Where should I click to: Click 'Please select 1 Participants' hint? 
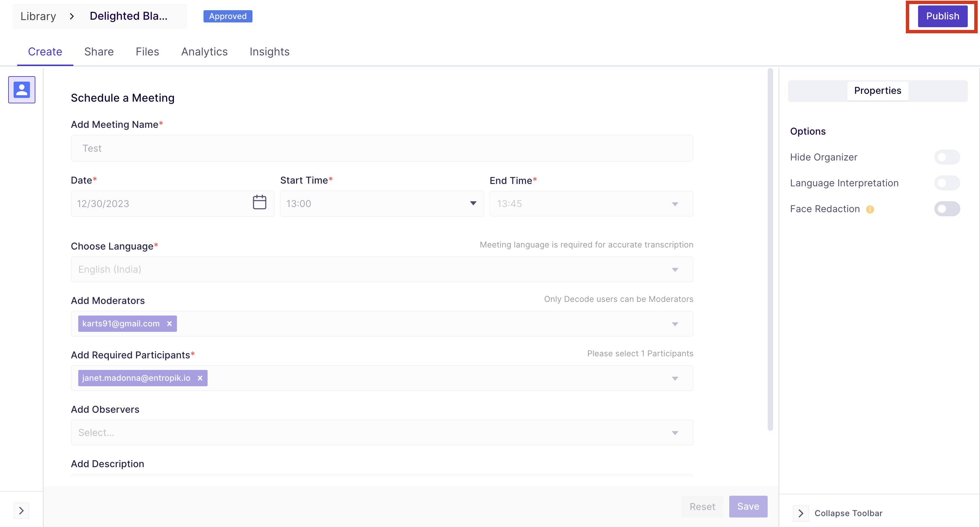click(x=640, y=354)
